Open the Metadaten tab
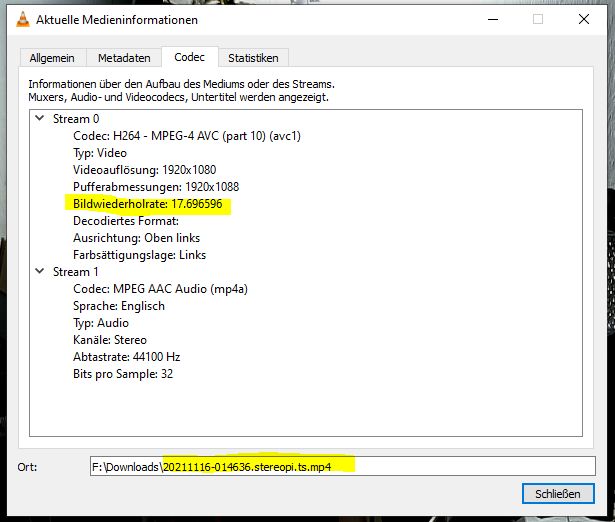Viewport: 615px width, 522px height. (124, 58)
